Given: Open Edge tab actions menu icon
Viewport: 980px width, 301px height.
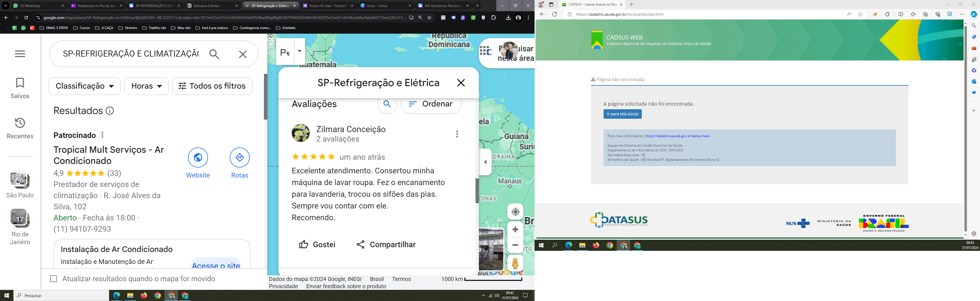Looking at the screenshot, I should point(551,4).
